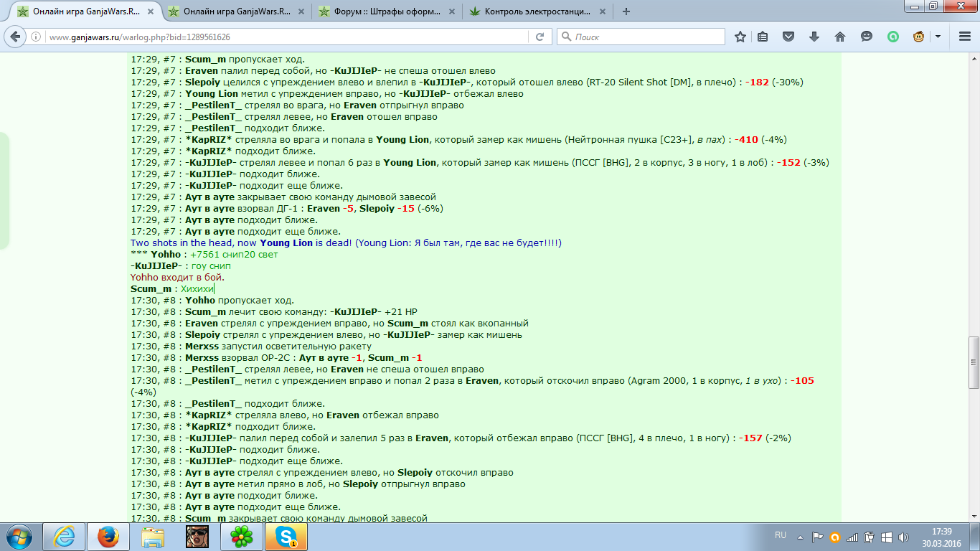Viewport: 980px width, 551px height.
Task: Click Young Lion in the 'is dead' message
Action: (286, 243)
